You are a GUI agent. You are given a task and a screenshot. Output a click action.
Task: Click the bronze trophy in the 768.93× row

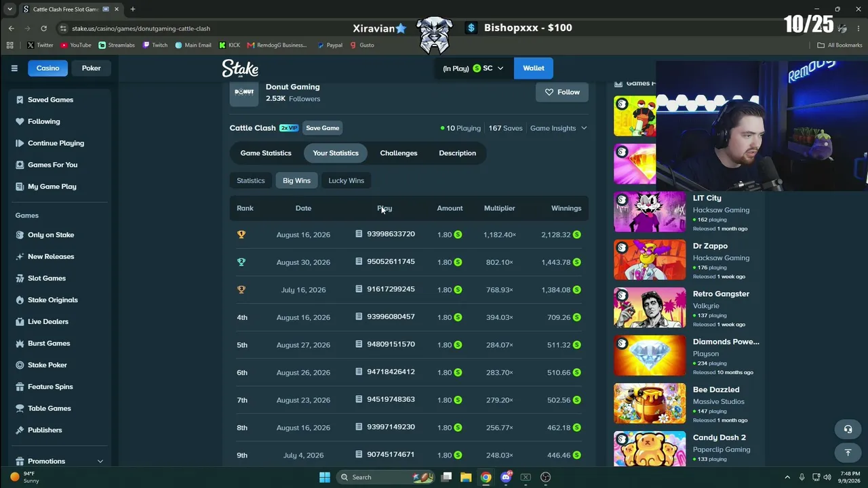[x=241, y=289]
